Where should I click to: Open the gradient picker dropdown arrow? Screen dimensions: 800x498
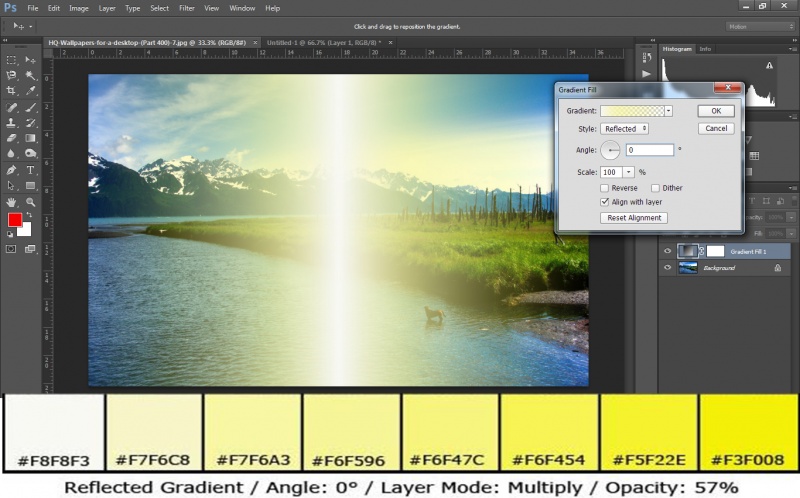[x=669, y=111]
